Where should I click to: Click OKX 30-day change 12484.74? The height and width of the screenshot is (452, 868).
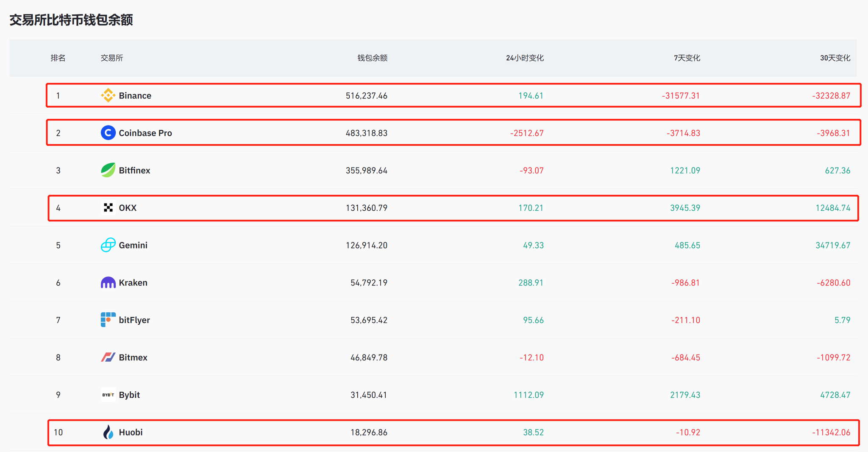coord(833,208)
